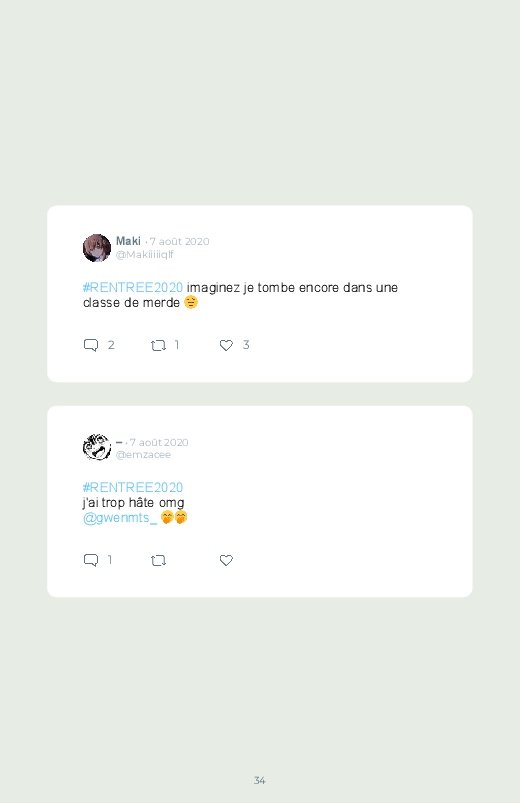The image size is (520, 803).
Task: Click the retweet icon on Maki's tweet
Action: (x=158, y=346)
